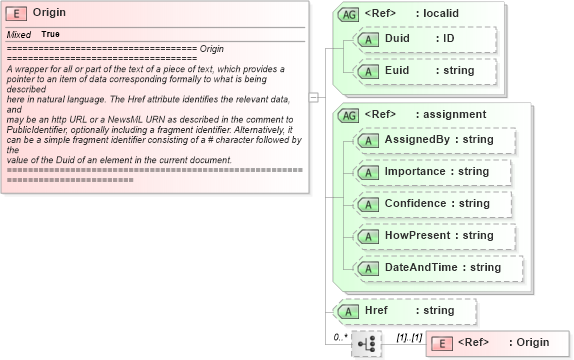Click the E icon of Ref Origin element
The height and width of the screenshot is (360, 574).
pyautogui.click(x=442, y=344)
